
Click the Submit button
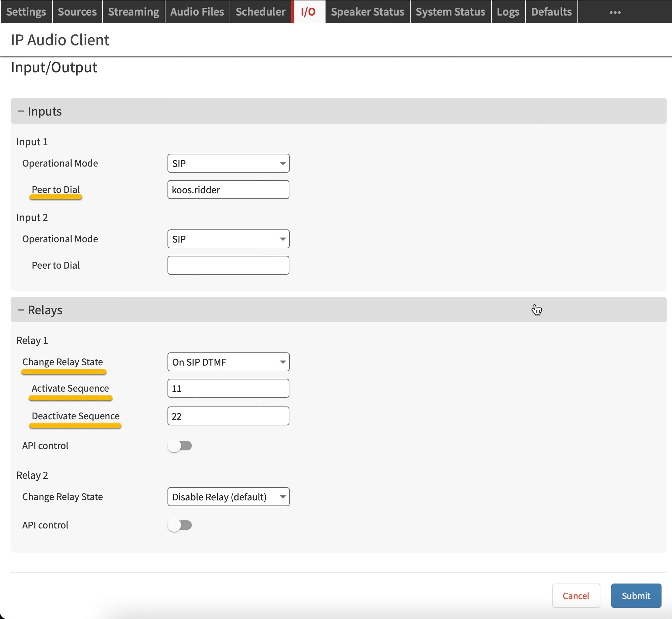click(636, 596)
